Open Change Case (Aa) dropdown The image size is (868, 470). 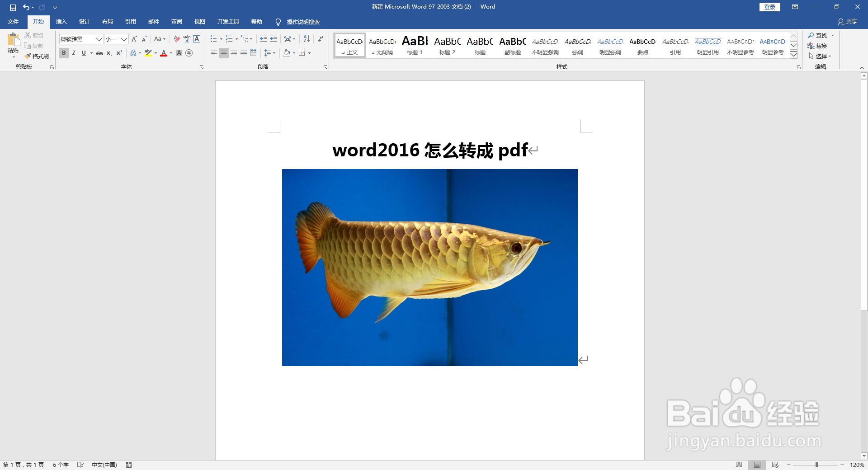pyautogui.click(x=160, y=39)
